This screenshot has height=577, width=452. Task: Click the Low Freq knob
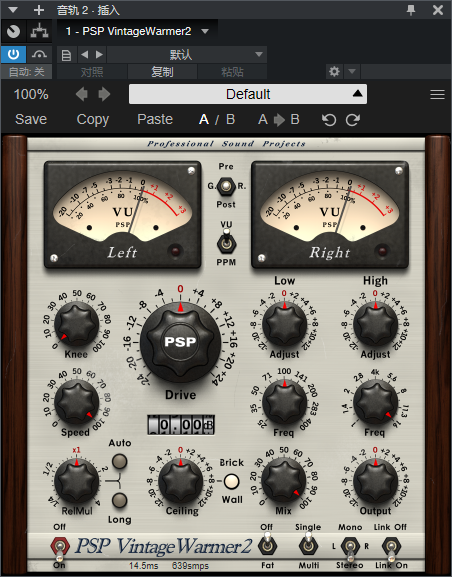pos(285,402)
